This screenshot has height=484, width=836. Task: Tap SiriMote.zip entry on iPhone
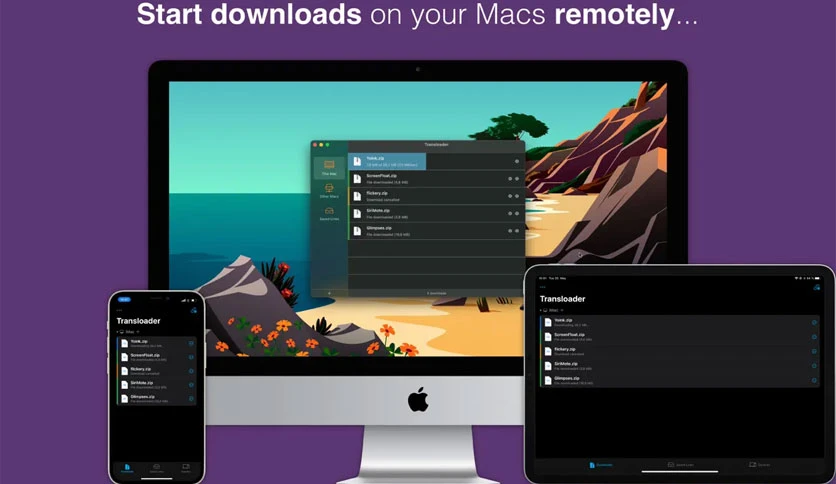156,385
